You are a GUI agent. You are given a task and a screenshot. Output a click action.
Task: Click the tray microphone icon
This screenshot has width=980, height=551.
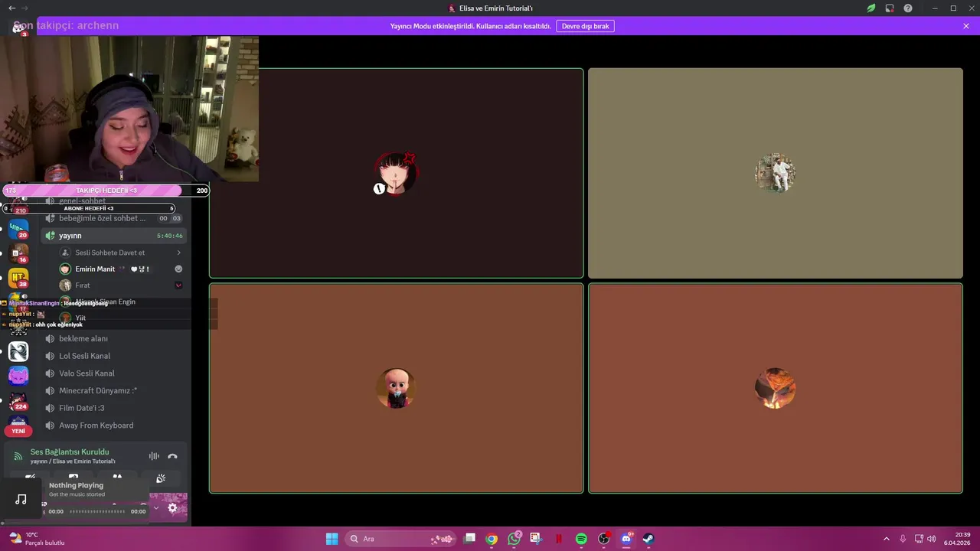(903, 539)
